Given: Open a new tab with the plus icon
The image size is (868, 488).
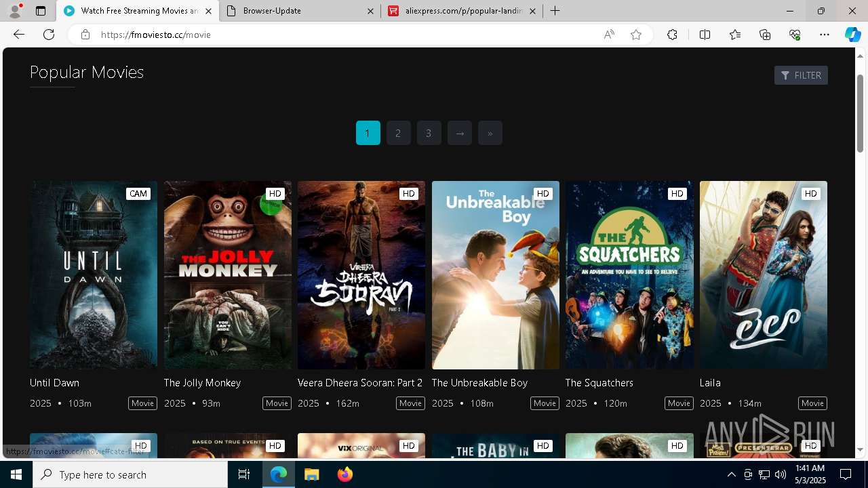Looking at the screenshot, I should (555, 11).
